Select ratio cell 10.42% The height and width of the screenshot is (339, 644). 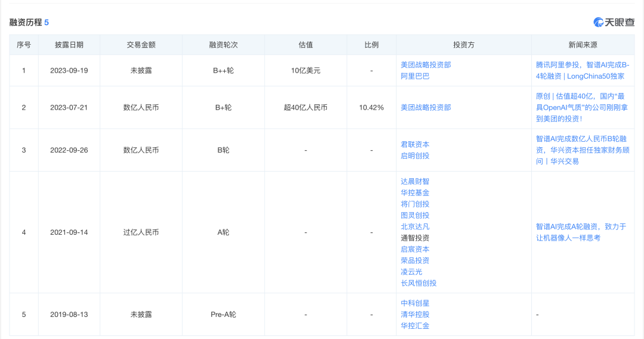(x=371, y=107)
